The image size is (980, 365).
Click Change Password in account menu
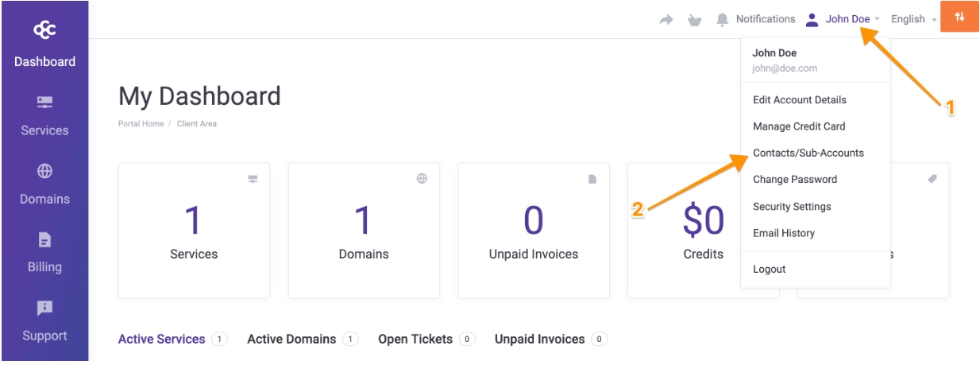(794, 180)
